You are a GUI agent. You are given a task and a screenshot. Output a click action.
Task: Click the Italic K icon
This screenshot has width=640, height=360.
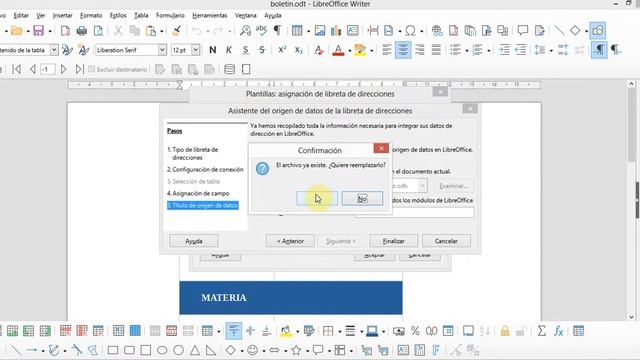click(x=229, y=50)
